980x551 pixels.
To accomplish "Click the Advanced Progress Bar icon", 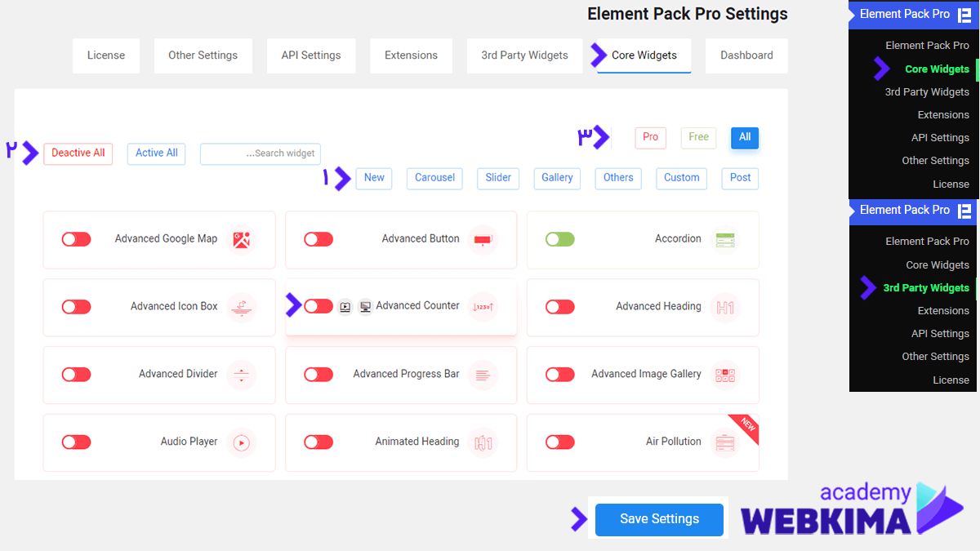I will click(x=483, y=375).
